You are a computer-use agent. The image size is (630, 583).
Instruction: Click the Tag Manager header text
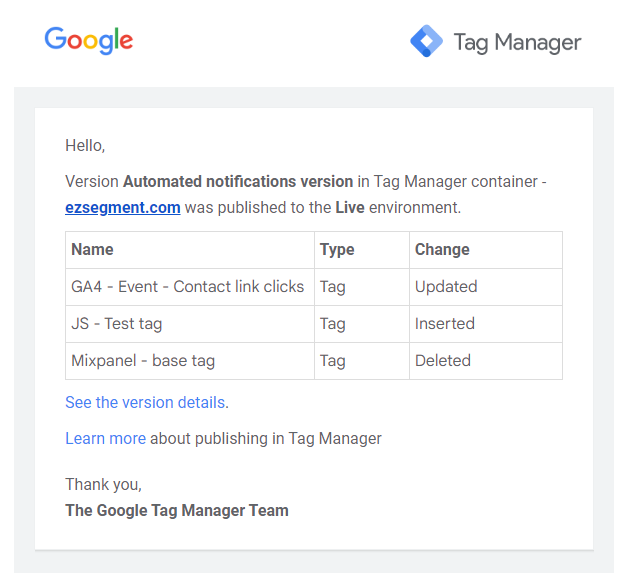tap(518, 42)
